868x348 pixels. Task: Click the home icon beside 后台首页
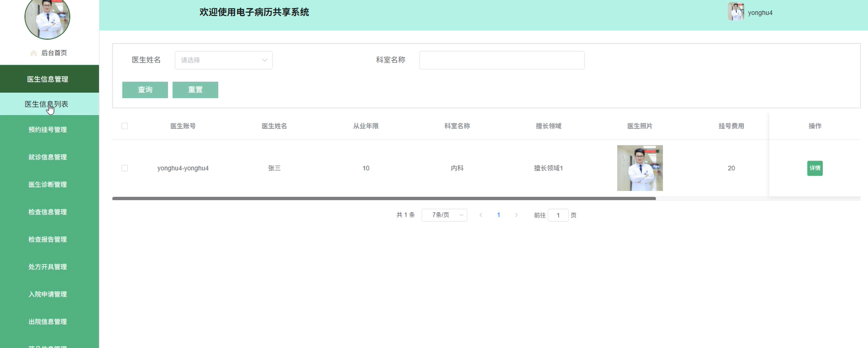pyautogui.click(x=34, y=53)
